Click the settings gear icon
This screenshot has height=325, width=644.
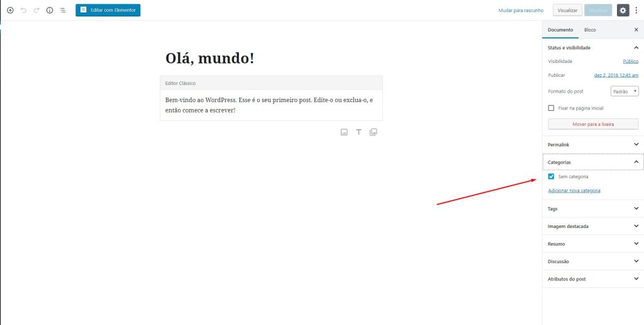coord(623,10)
